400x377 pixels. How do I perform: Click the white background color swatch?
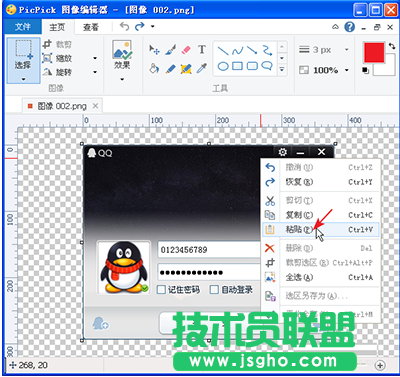388,69
